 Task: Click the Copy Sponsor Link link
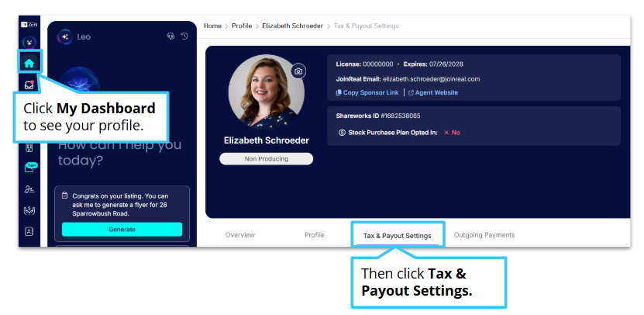tap(367, 92)
